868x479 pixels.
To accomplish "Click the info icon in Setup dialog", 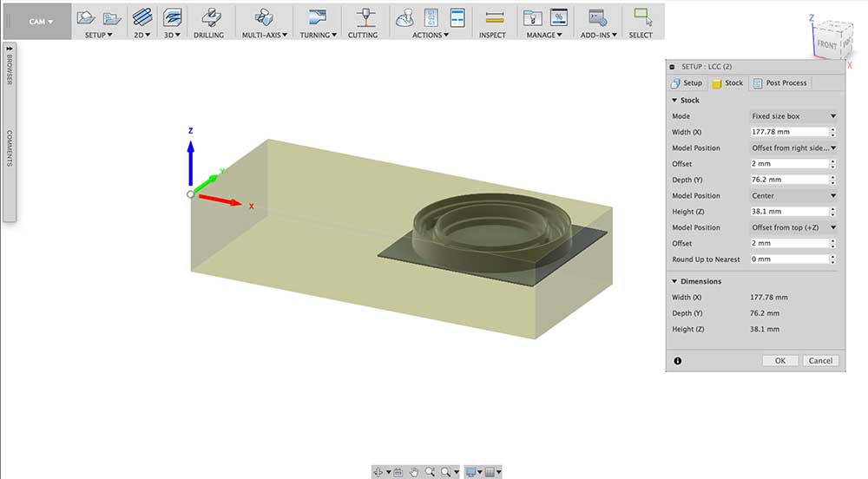I will 678,361.
